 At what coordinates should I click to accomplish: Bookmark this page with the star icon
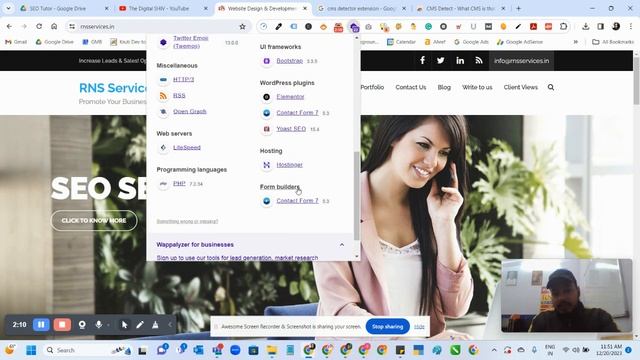click(242, 27)
